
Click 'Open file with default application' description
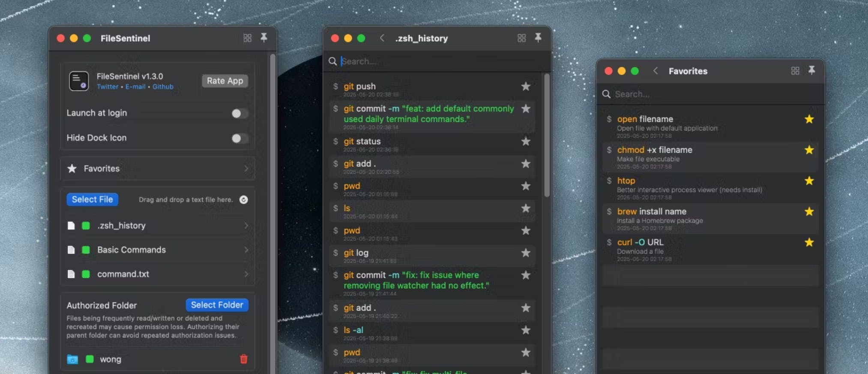click(x=667, y=128)
